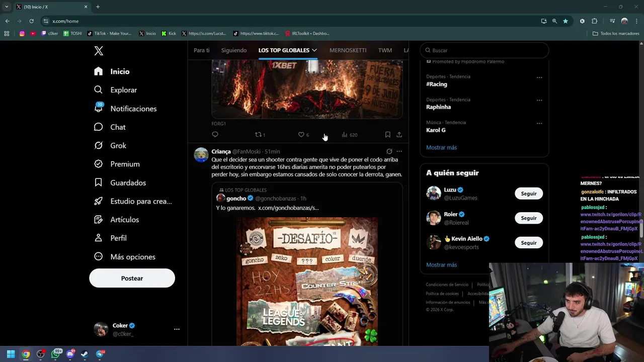Open x.com/gonchobanzas link in quoted post
Image resolution: width=644 pixels, height=362 pixels.
point(288,208)
